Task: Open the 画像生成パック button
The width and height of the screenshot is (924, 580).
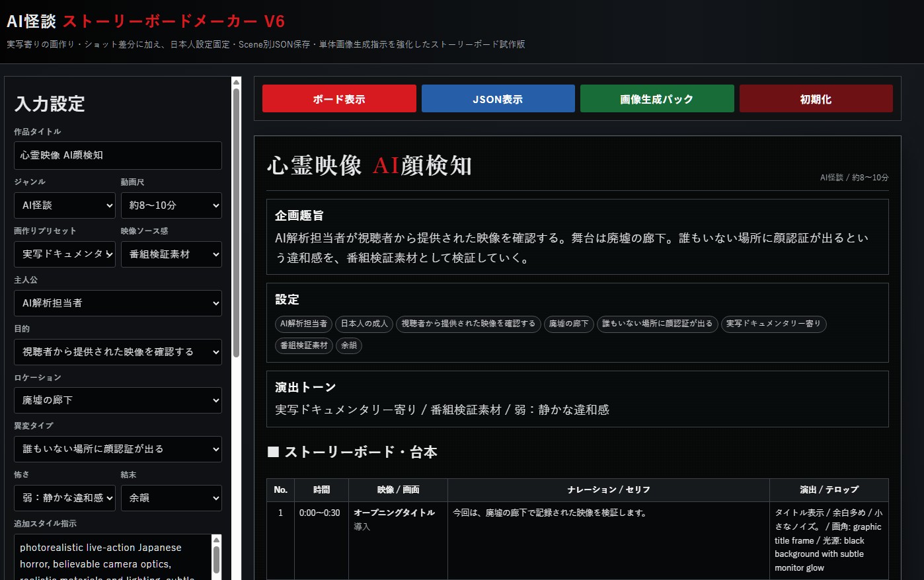Action: pos(657,98)
